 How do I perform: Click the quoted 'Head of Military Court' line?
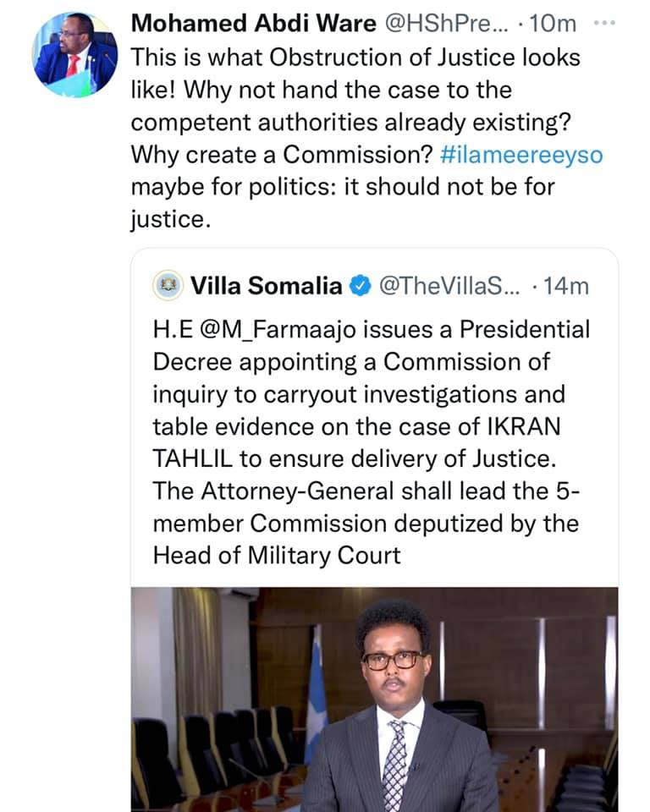[277, 555]
